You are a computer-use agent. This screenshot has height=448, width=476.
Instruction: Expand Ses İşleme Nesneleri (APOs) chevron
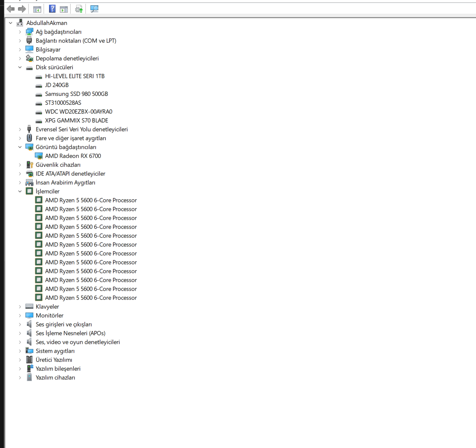pyautogui.click(x=20, y=333)
